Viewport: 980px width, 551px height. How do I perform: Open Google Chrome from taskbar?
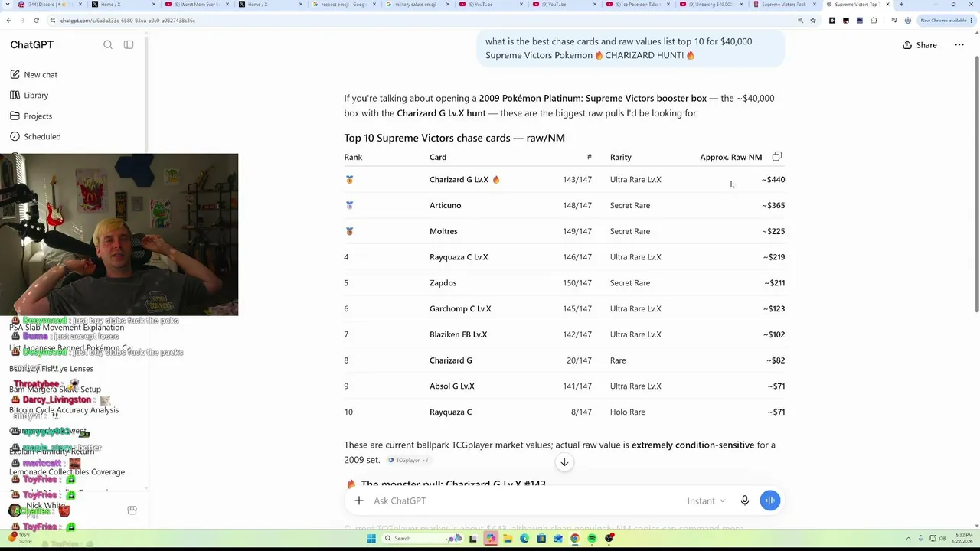pos(574,539)
